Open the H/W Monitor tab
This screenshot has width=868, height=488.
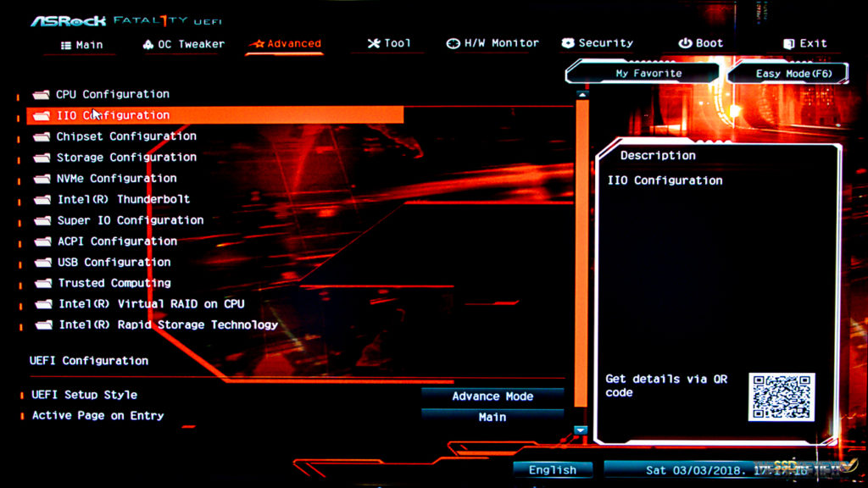pos(492,43)
